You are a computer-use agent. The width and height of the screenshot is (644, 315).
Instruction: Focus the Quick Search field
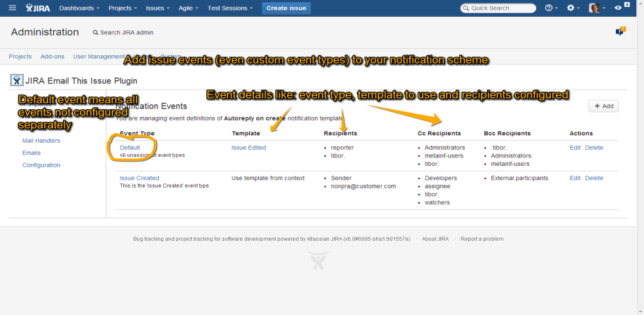point(498,8)
